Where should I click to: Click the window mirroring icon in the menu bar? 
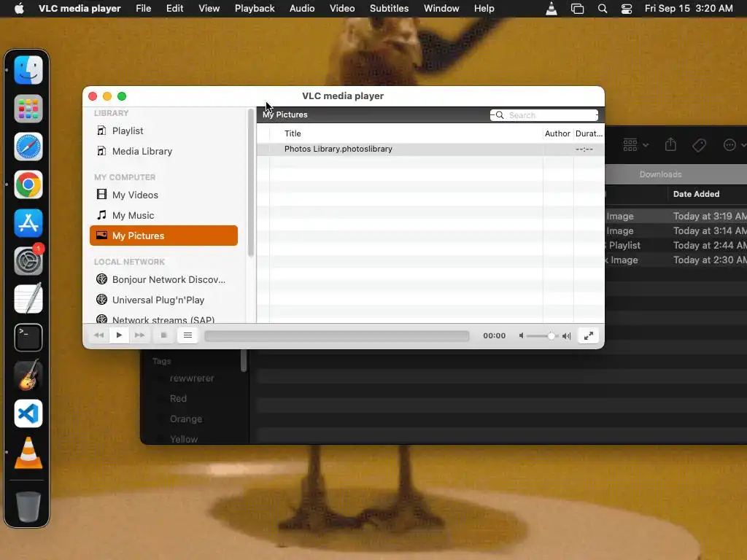click(577, 9)
